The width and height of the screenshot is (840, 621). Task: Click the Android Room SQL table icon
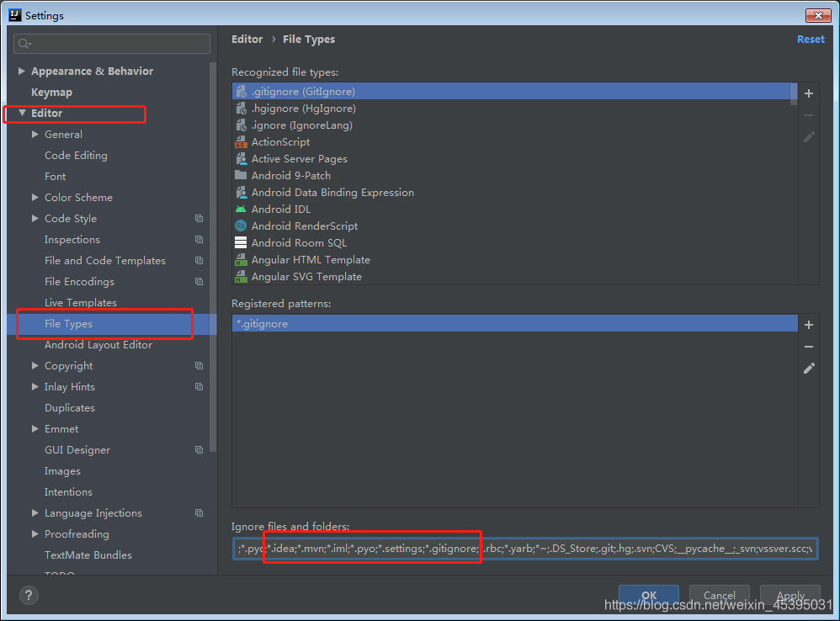pos(241,242)
